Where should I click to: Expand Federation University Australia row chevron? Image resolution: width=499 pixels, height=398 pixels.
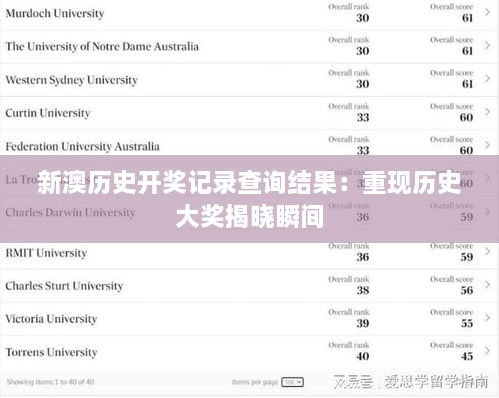(488, 145)
